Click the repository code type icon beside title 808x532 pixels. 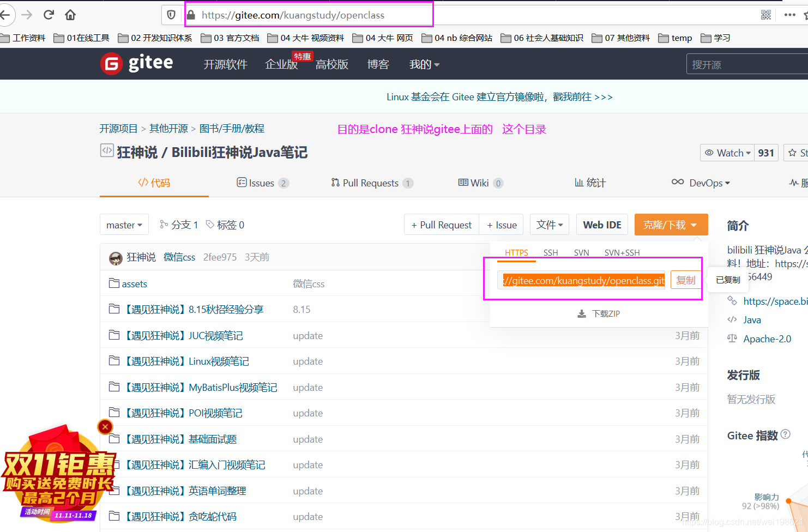coord(107,150)
